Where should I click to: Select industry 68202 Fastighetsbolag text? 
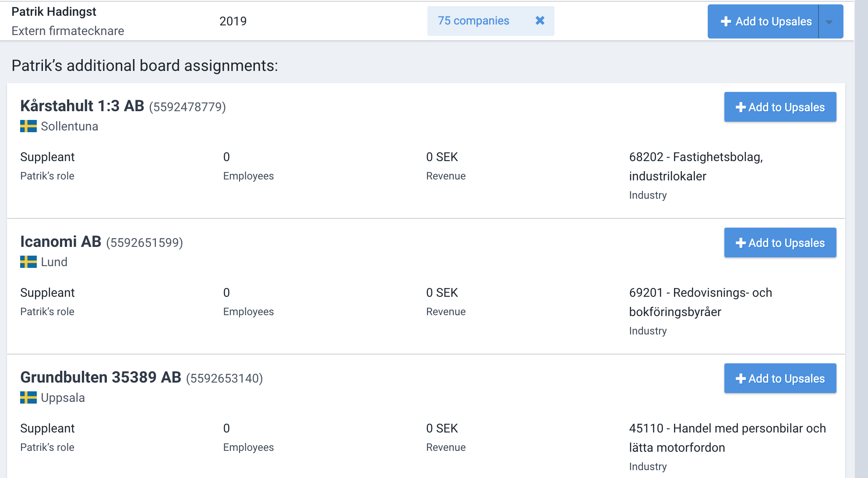[x=696, y=166]
